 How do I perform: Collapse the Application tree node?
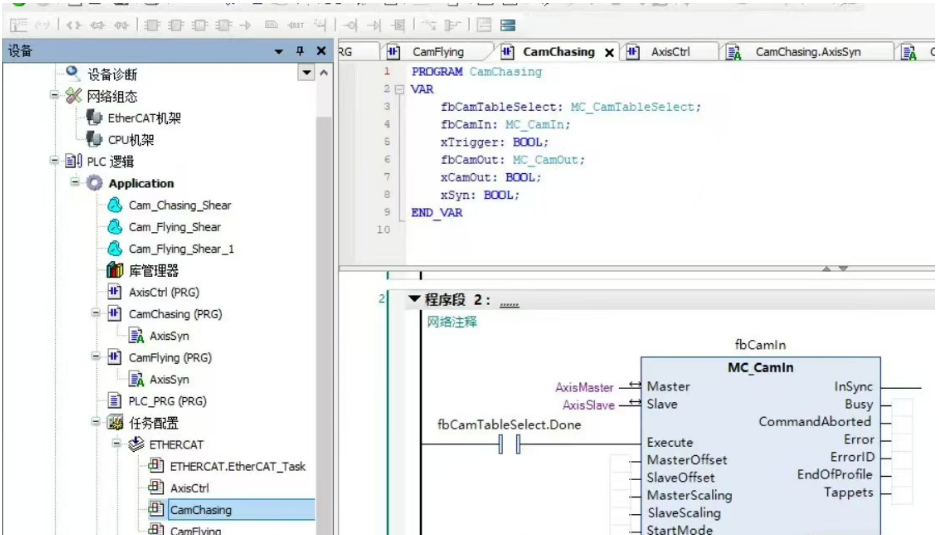75,183
